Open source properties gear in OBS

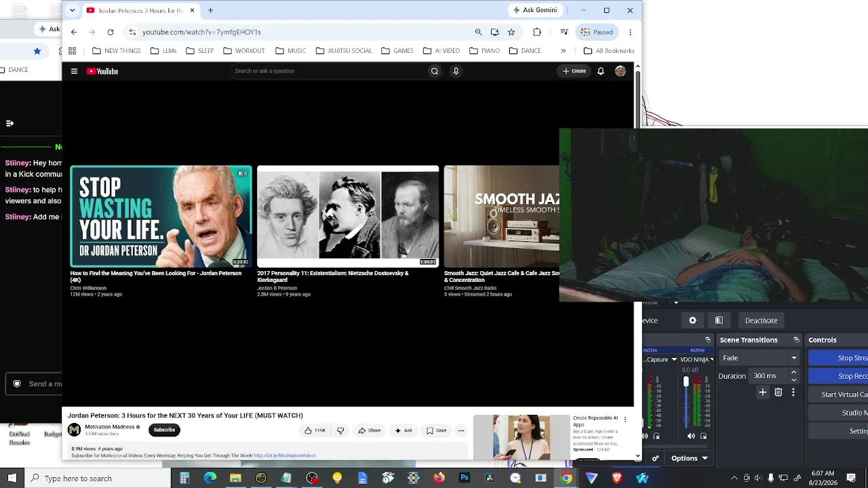click(692, 321)
